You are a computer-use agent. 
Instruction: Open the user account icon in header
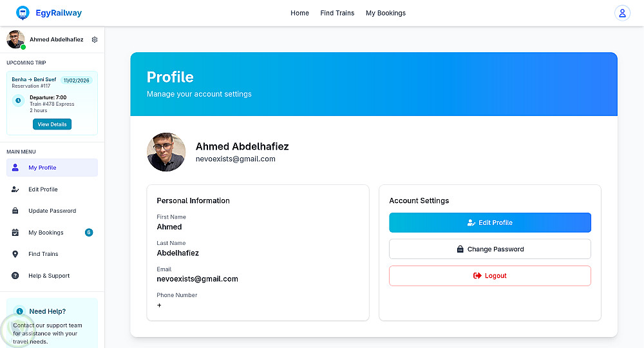tap(622, 13)
